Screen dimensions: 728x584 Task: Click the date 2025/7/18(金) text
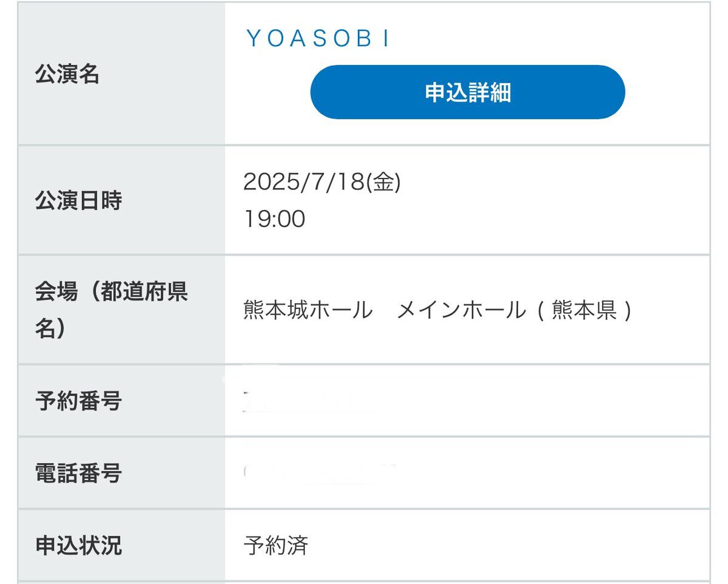tap(322, 182)
